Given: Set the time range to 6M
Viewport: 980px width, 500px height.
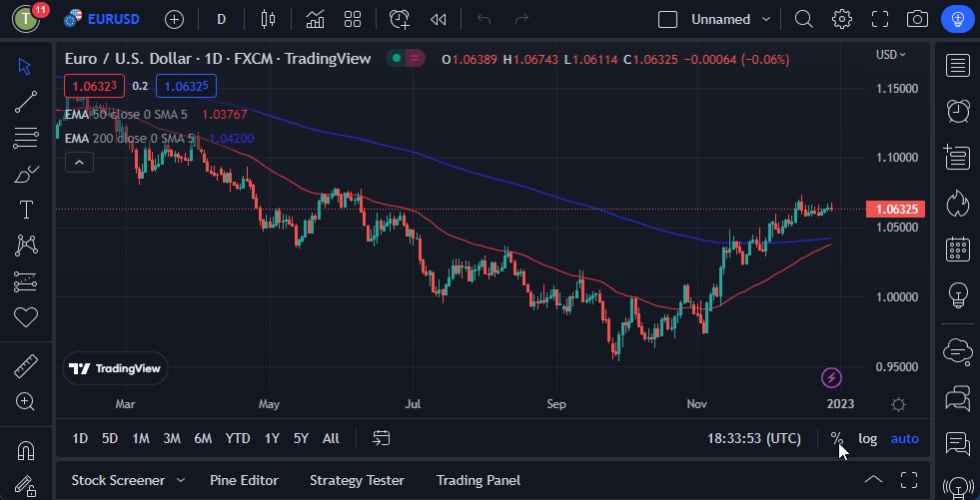Looking at the screenshot, I should pos(203,438).
